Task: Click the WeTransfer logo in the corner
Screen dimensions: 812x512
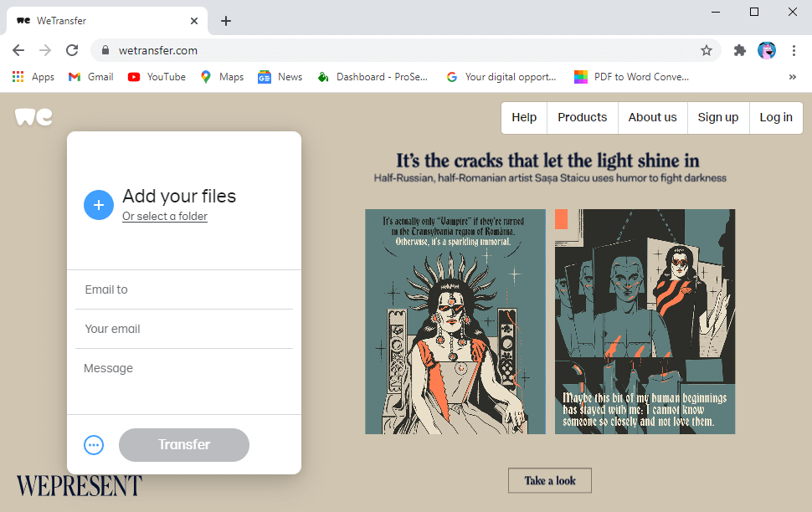Action: [x=33, y=117]
